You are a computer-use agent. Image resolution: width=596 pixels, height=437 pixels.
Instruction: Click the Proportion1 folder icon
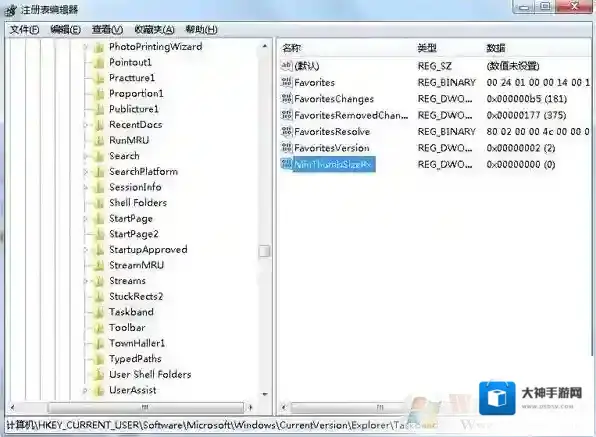coord(99,94)
